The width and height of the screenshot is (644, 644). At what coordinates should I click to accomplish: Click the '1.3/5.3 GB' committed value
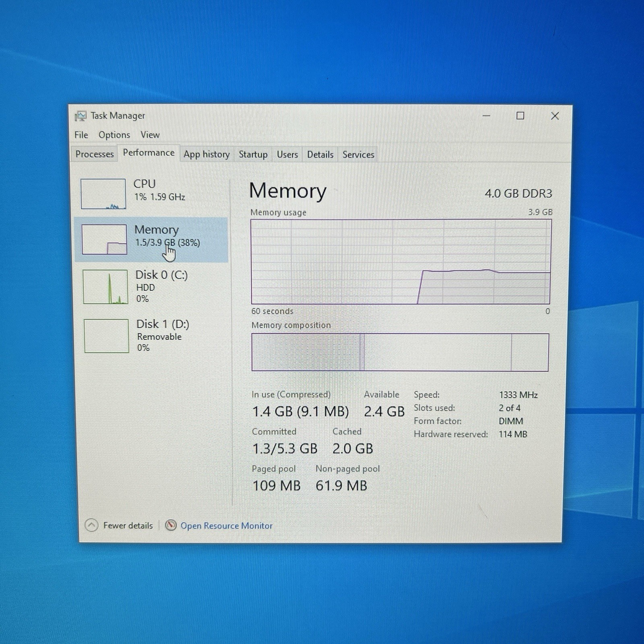point(285,448)
